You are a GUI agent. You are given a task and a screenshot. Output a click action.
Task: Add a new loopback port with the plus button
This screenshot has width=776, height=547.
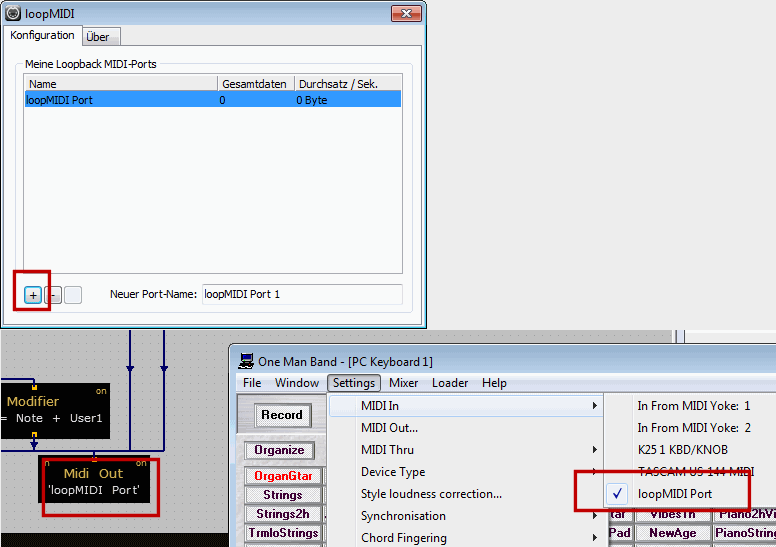(33, 295)
